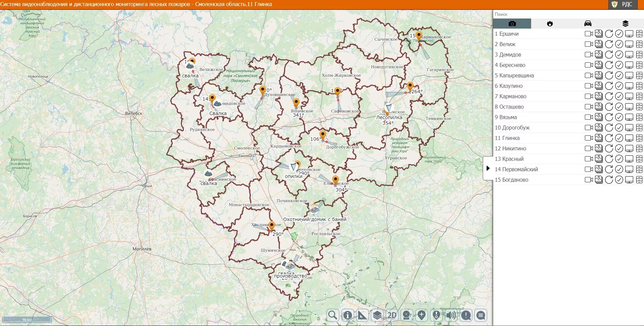The image size is (644, 326).
Task: Click camera pin near Ельнинское 304°
Action: tap(335, 180)
